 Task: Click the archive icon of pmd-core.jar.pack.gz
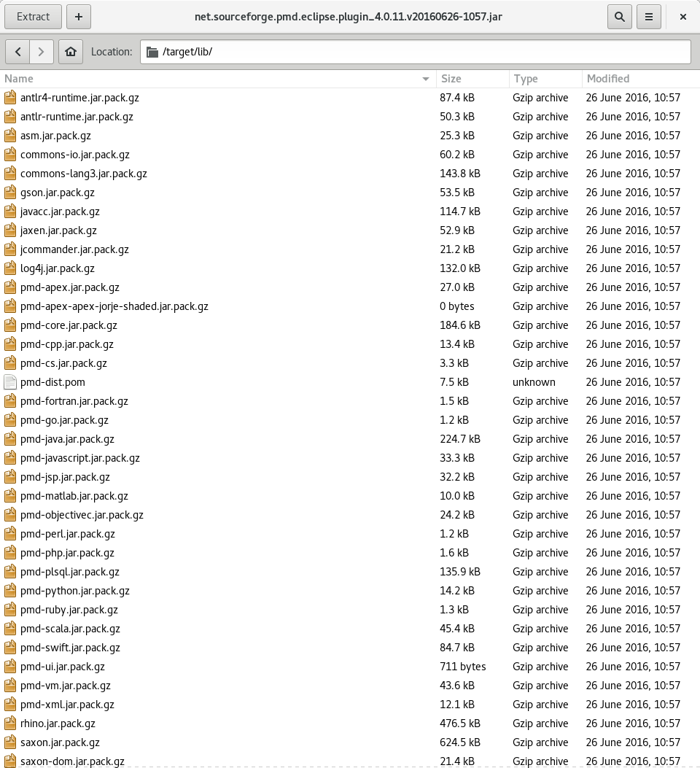click(x=9, y=325)
